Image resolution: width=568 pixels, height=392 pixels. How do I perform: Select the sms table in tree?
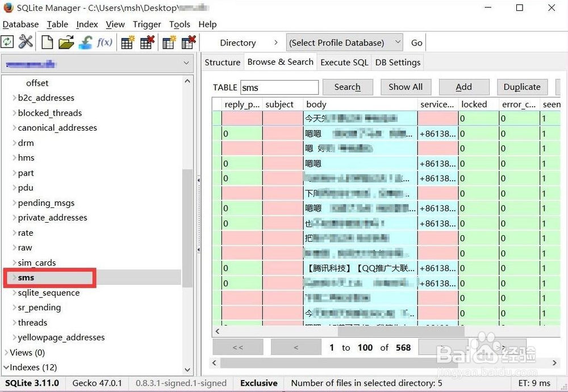click(x=26, y=277)
